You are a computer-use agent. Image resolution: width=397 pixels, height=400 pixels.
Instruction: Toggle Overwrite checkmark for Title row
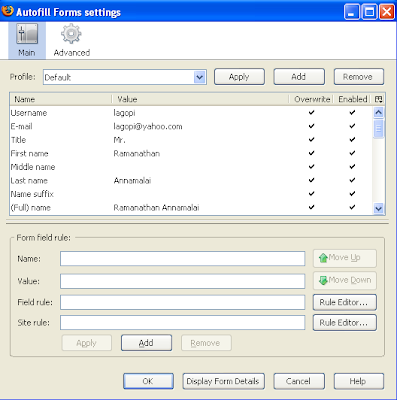click(x=311, y=140)
